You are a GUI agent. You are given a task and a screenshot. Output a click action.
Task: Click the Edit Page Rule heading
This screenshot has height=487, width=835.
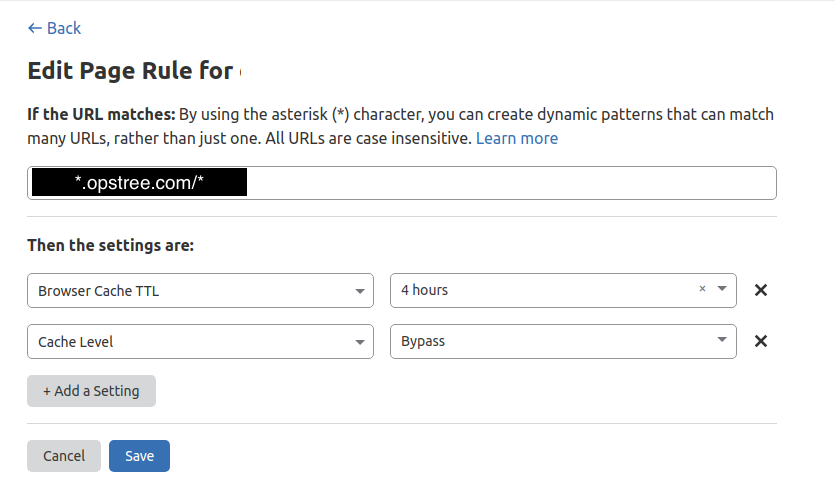coord(130,71)
